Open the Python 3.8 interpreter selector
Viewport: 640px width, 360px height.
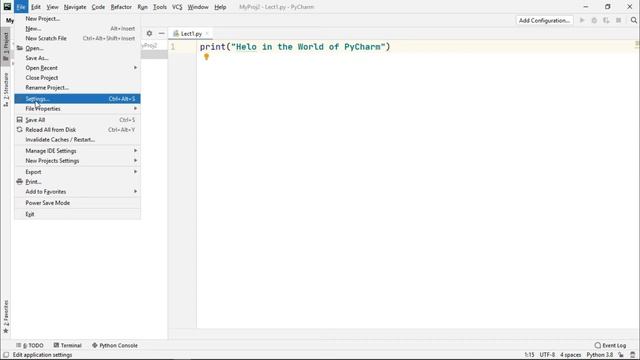point(600,355)
